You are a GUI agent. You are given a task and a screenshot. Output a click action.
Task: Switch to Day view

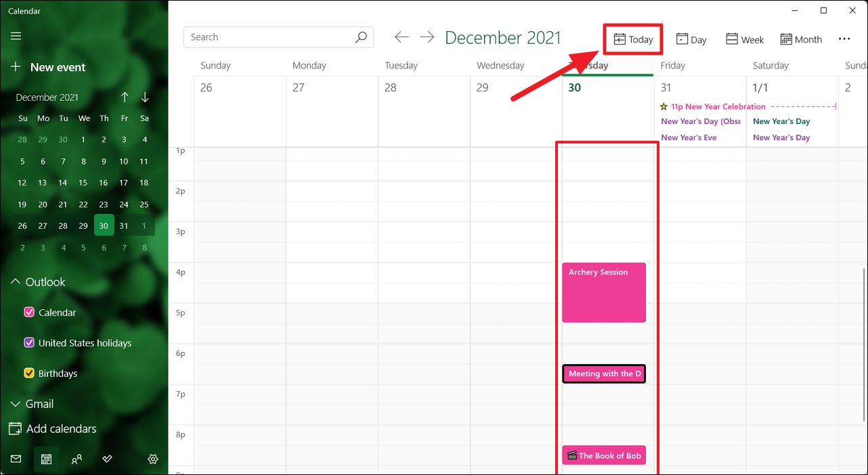[x=691, y=39]
